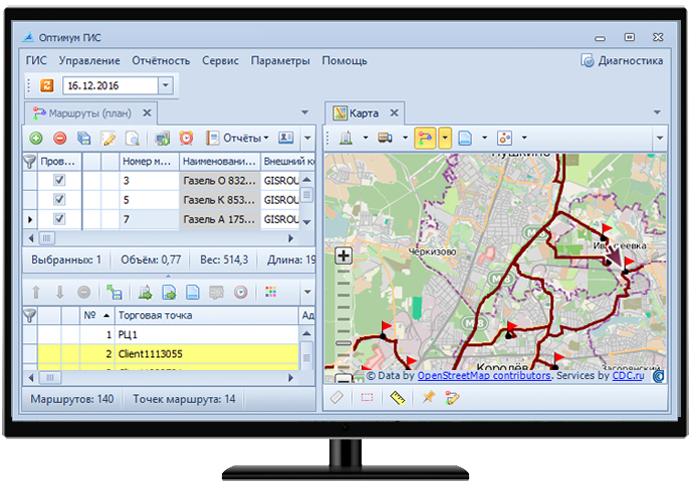Click the pencil edit route icon
Screen dimensions: 692x485
108,138
